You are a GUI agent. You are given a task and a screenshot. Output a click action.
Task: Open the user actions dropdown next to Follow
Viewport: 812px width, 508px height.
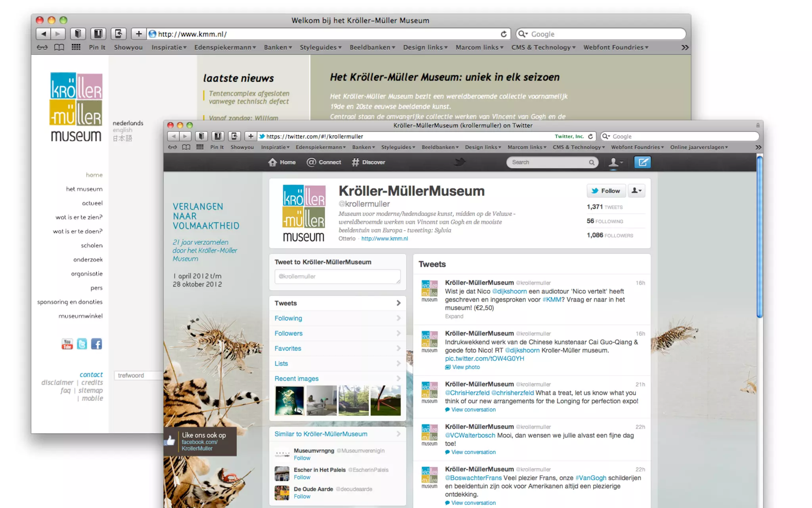pos(636,191)
